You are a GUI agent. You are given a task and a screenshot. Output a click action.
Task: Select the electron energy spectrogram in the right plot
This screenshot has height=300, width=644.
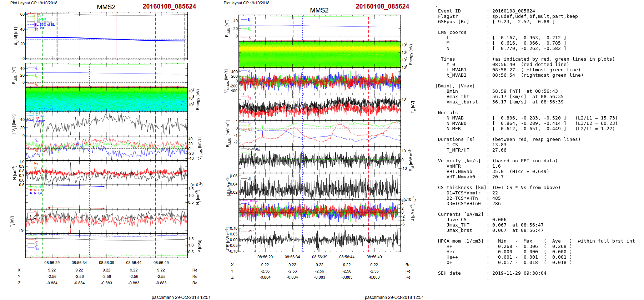point(320,54)
